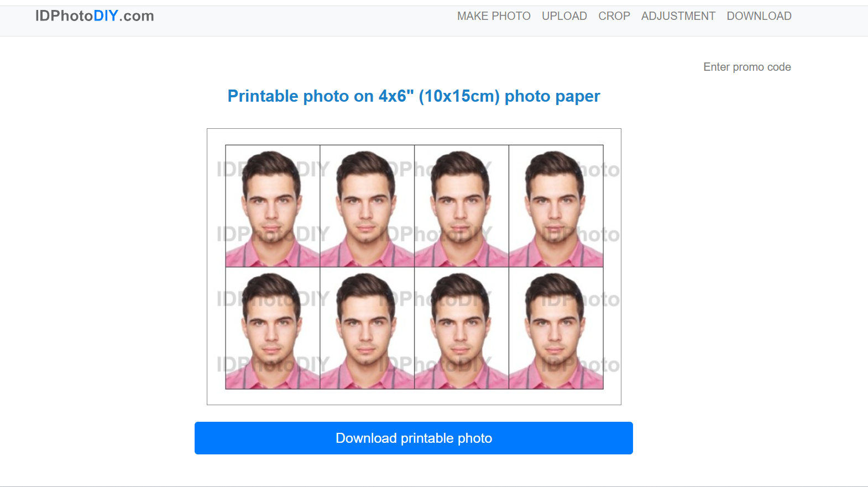
Task: Open the ADJUSTMENT page
Action: click(x=678, y=16)
